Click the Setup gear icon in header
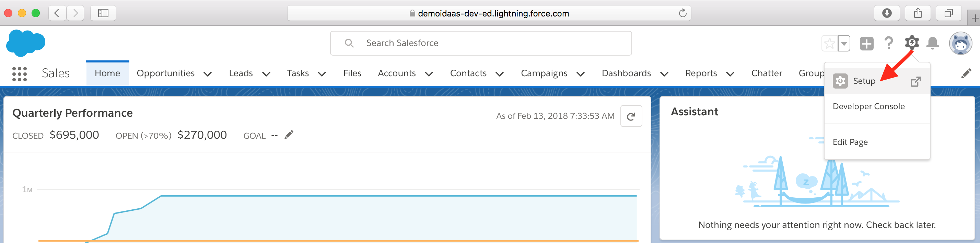This screenshot has width=980, height=243. click(911, 43)
